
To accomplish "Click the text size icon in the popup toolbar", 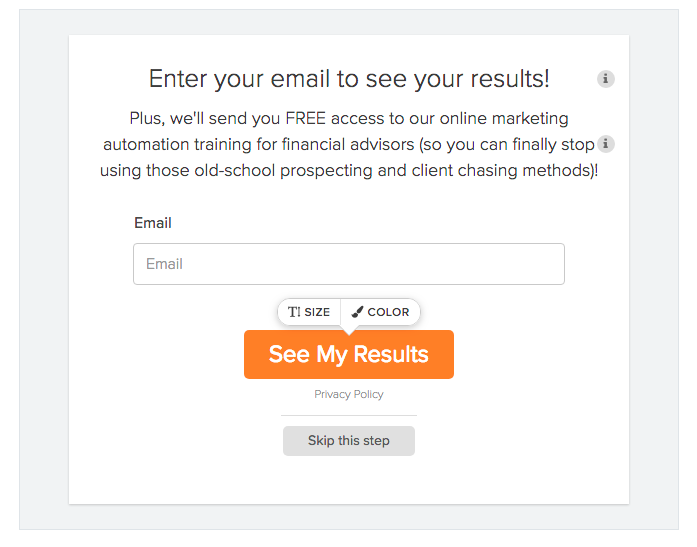I will [x=294, y=312].
